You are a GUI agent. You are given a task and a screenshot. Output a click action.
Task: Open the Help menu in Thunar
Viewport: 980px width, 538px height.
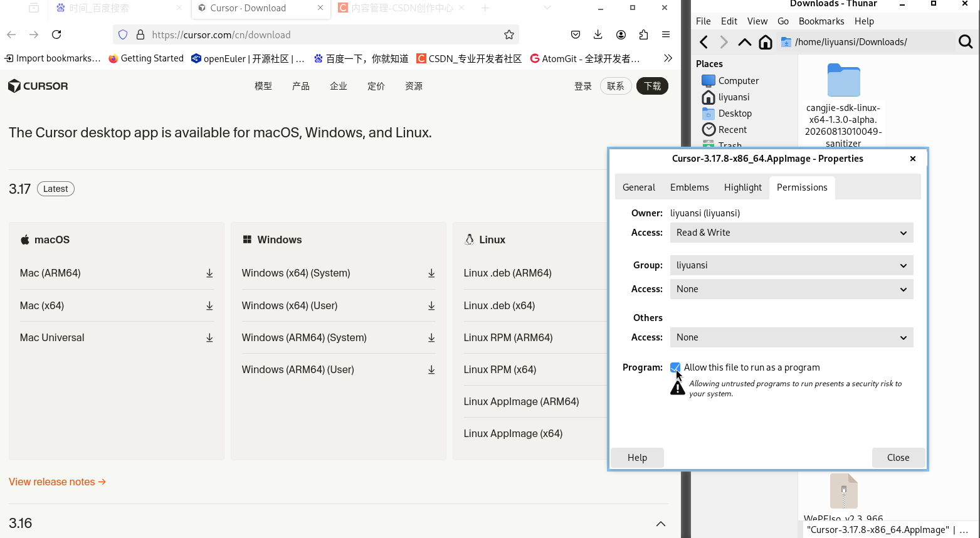click(x=864, y=21)
